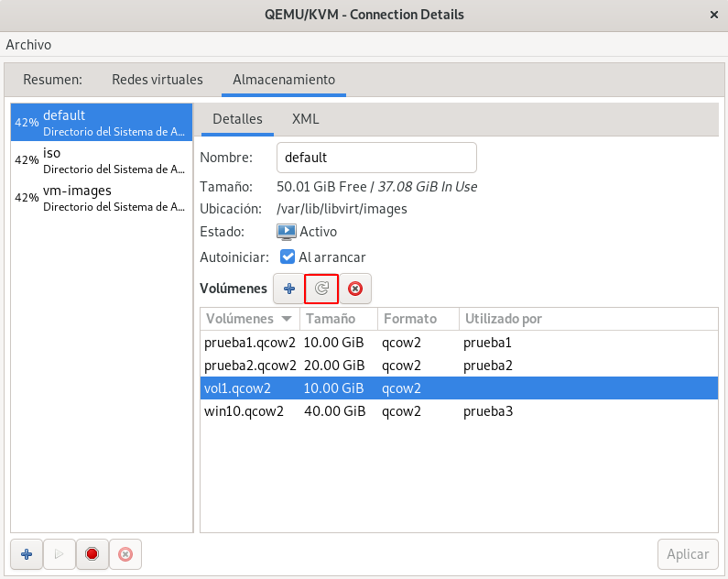Add a new storage pool

27,554
